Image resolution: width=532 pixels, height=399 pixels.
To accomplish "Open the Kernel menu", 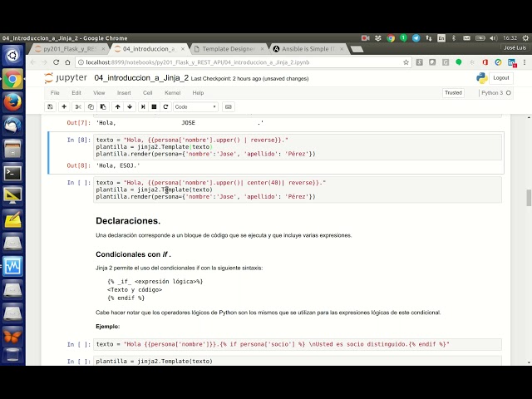I will 172,92.
